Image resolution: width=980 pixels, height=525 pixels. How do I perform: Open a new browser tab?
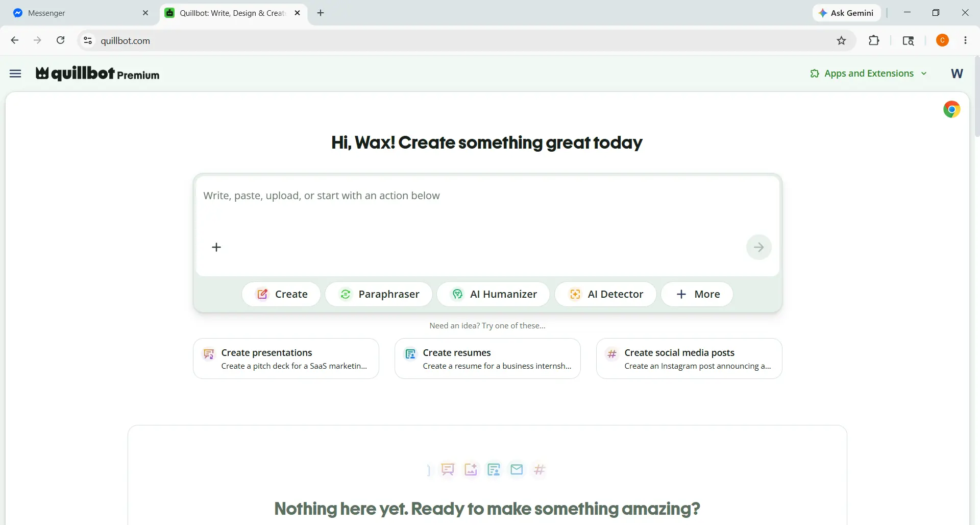pyautogui.click(x=321, y=13)
